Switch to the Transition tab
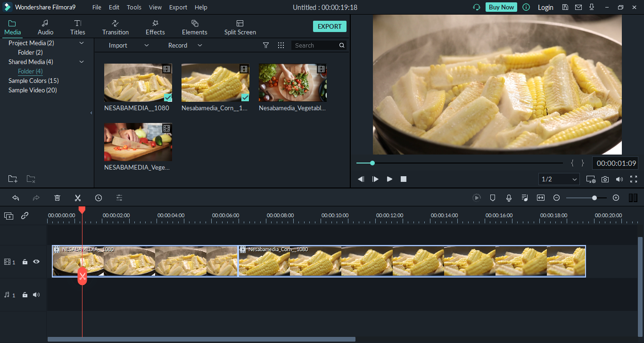Screen dimensions: 644x343 click(x=116, y=27)
